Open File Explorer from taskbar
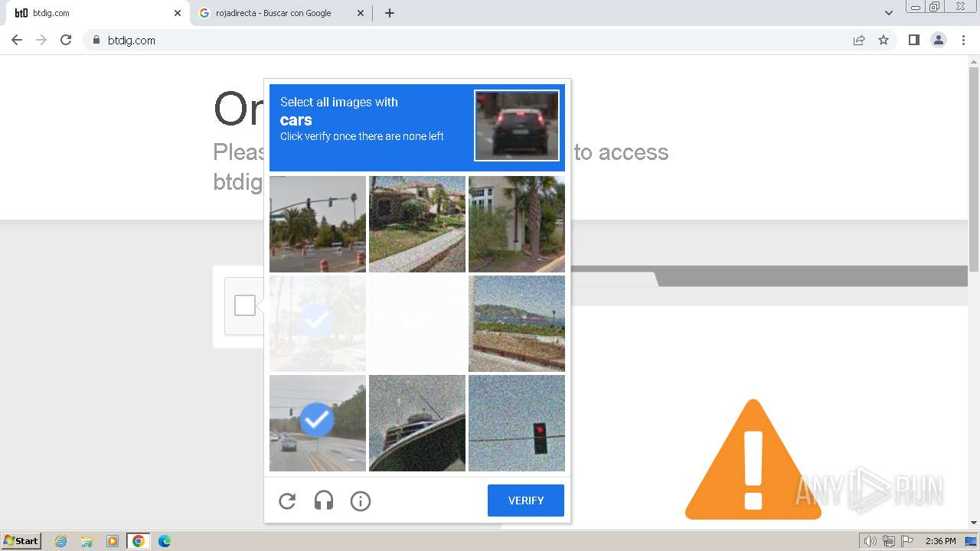The width and height of the screenshot is (980, 551). click(87, 541)
